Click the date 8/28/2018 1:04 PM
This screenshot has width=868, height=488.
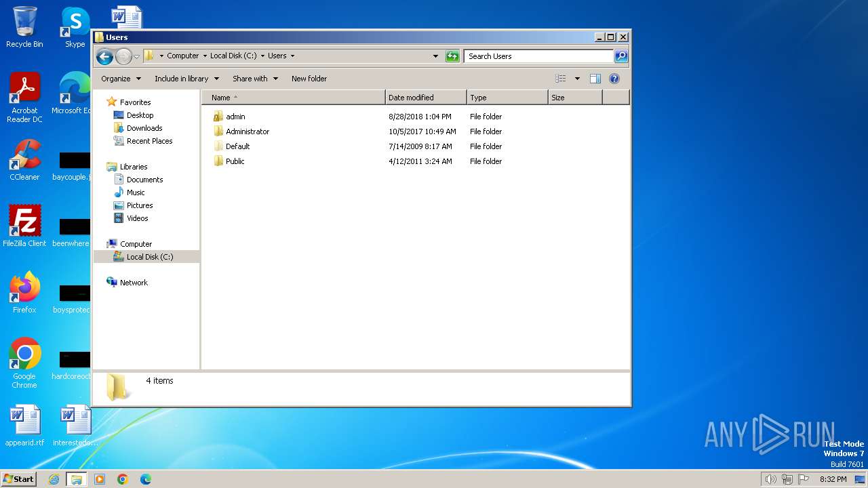(x=420, y=117)
